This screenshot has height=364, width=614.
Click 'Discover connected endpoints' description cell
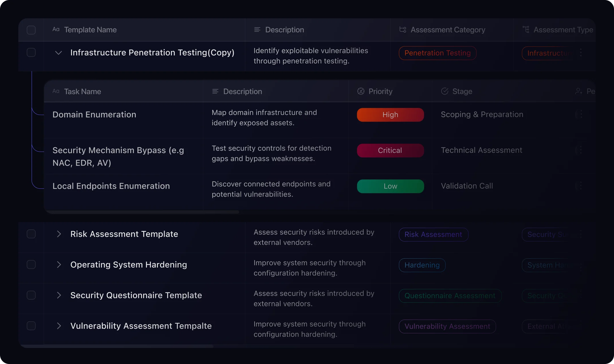click(271, 189)
